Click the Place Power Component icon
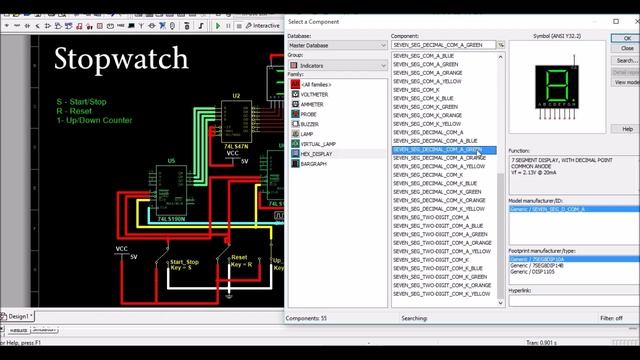Image resolution: width=640 pixels, height=360 pixels. click(x=110, y=26)
